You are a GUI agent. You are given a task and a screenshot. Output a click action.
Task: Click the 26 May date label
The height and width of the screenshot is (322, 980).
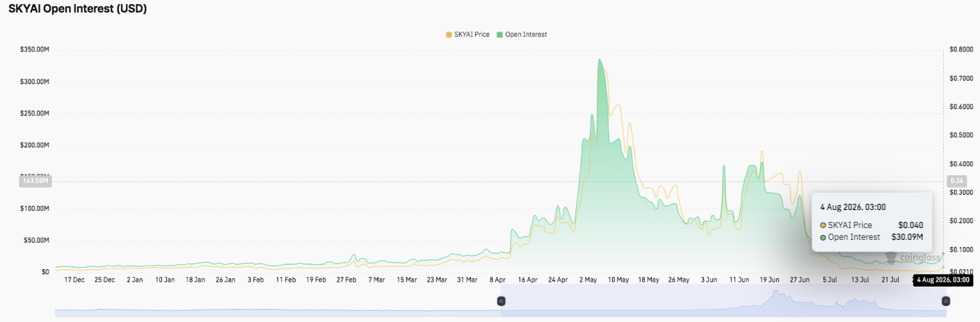click(x=678, y=280)
